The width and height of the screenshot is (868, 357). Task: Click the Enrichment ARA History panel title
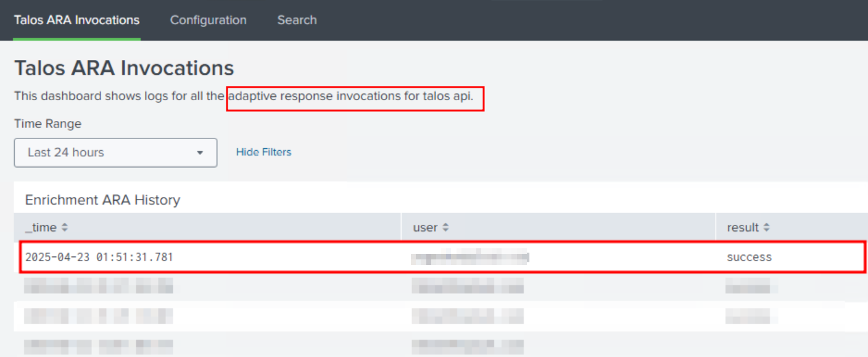coord(102,200)
